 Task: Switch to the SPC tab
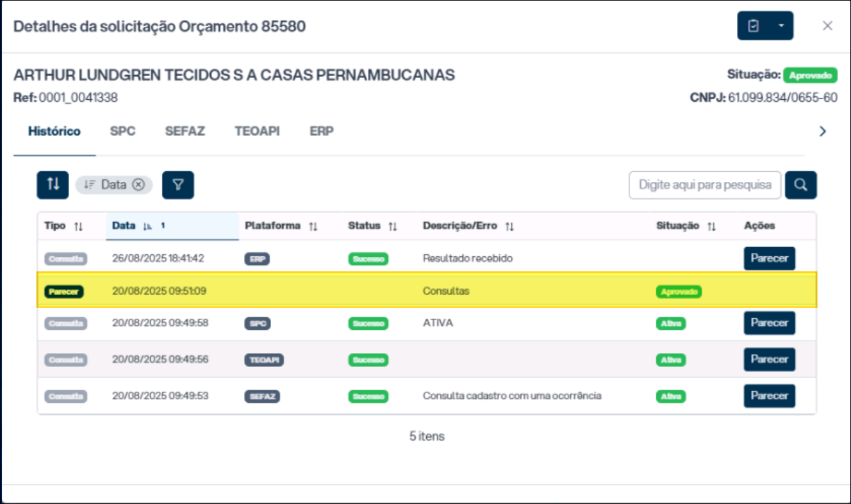122,131
